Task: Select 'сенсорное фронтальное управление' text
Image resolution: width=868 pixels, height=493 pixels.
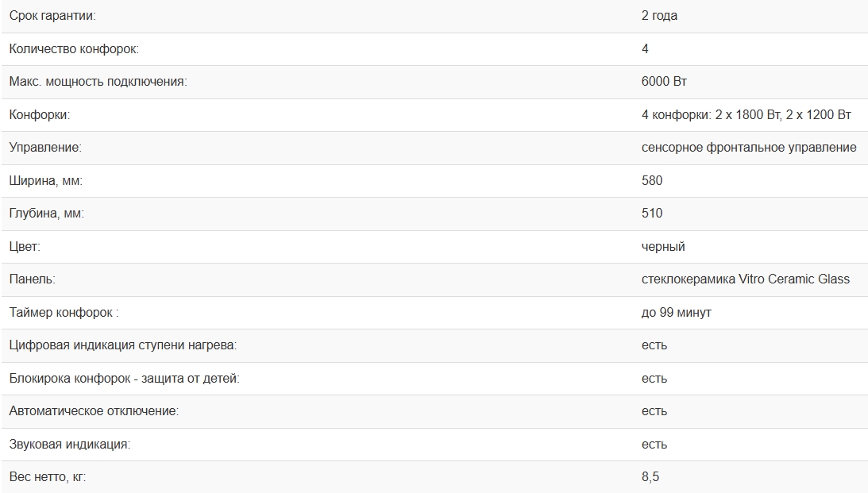Action: (x=749, y=148)
